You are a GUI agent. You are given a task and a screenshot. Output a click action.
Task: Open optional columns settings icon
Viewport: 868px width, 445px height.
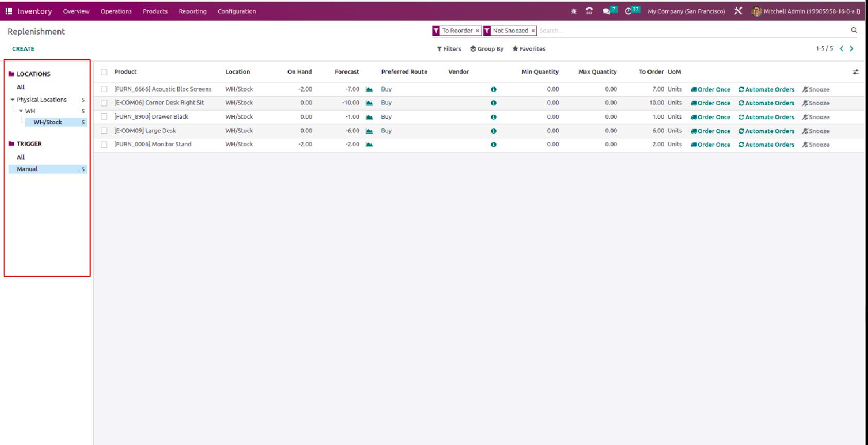856,72
